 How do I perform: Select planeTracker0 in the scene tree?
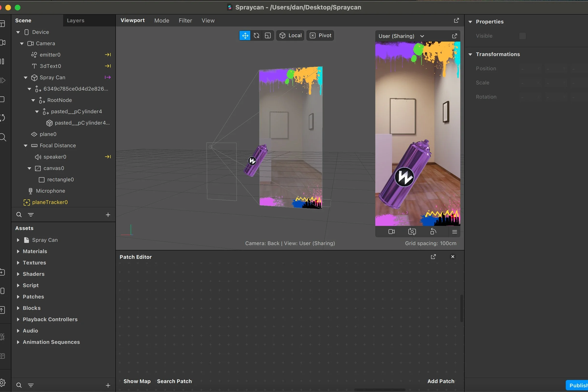pyautogui.click(x=50, y=202)
